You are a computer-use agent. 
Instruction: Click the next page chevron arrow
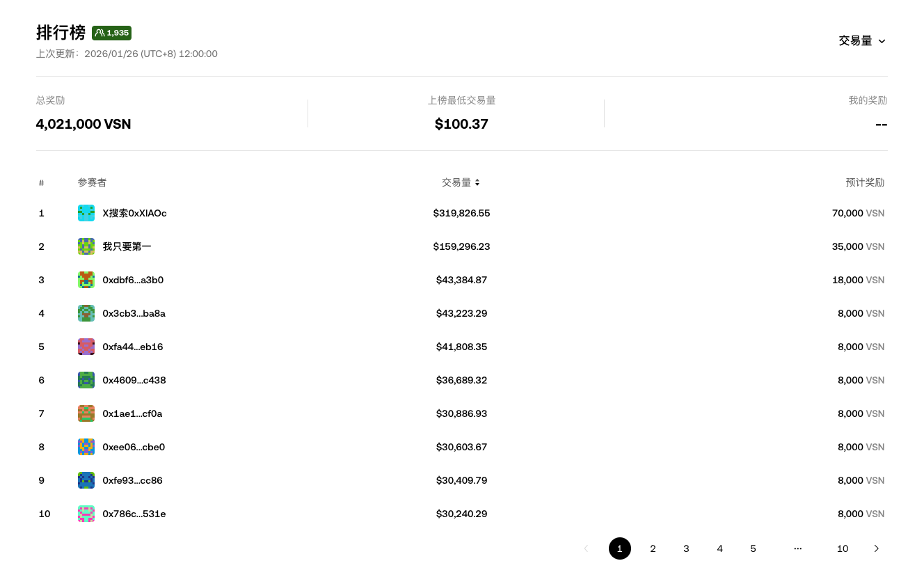pyautogui.click(x=877, y=548)
